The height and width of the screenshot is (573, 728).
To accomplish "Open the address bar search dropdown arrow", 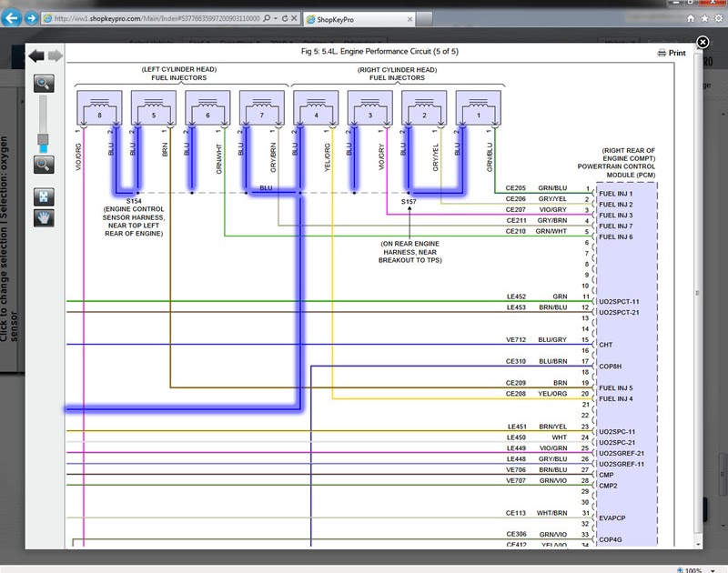I will [x=276, y=18].
